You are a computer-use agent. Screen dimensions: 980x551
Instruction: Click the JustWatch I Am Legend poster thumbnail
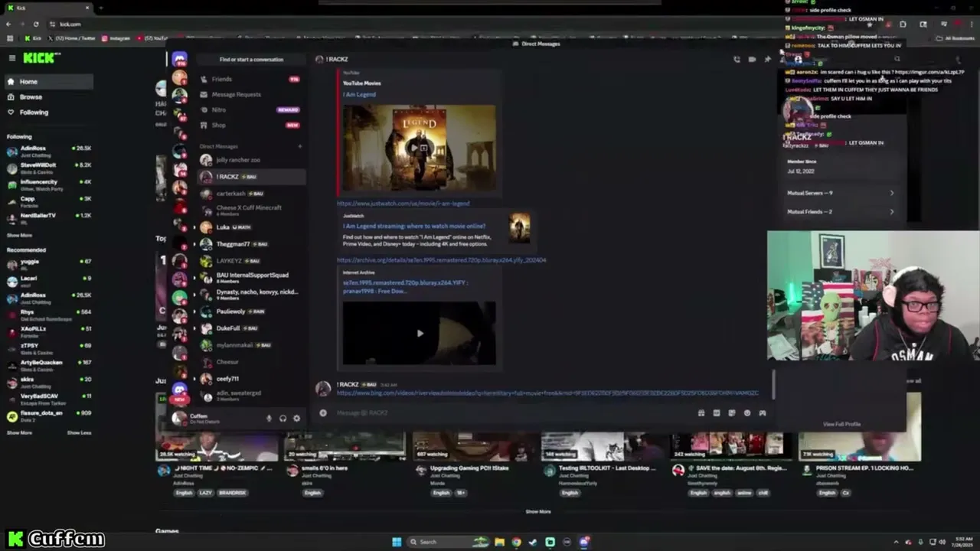tap(519, 229)
